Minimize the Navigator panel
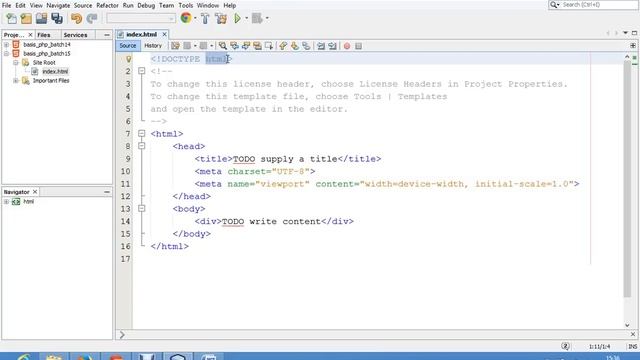 pyautogui.click(x=107, y=191)
